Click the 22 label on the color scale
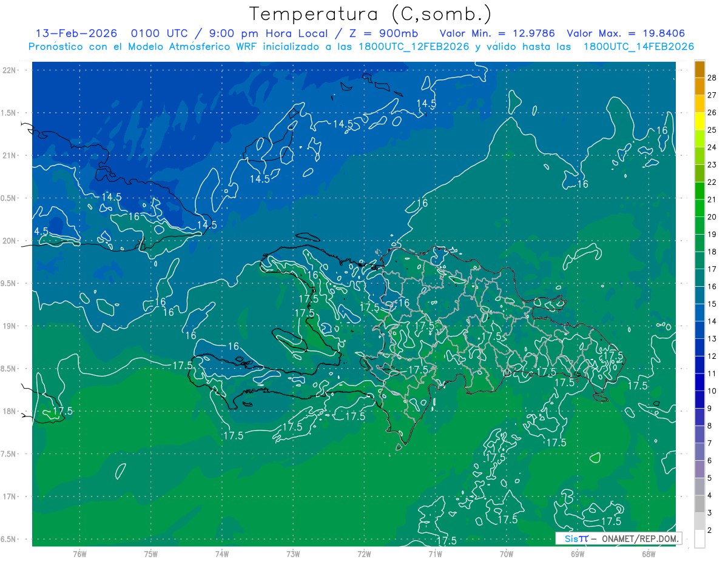The width and height of the screenshot is (728, 562). point(712,182)
